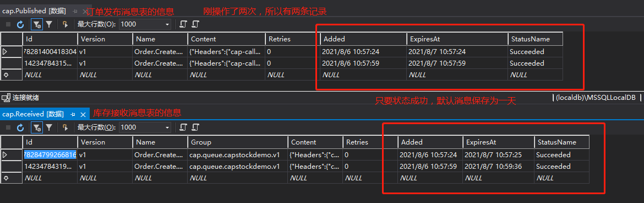Open max rows dropdown in cap.Published pane
Image resolution: width=644 pixels, height=203 pixels.
pyautogui.click(x=167, y=24)
